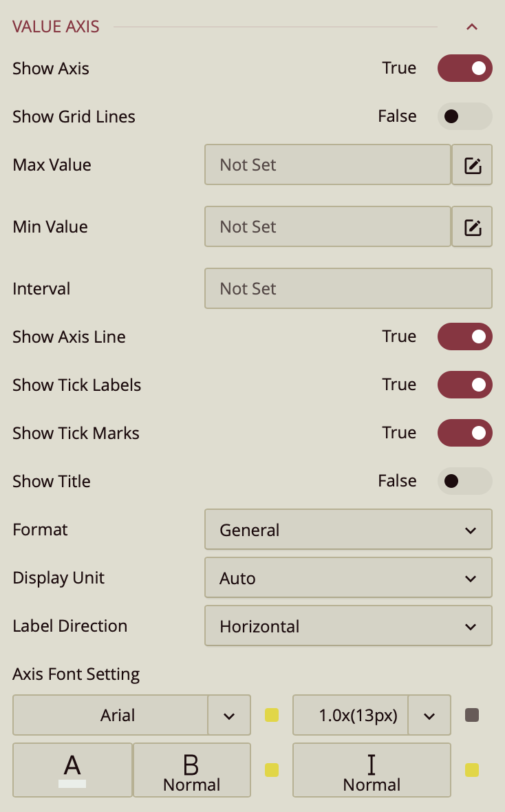Collapse the Value Axis section

pos(471,28)
